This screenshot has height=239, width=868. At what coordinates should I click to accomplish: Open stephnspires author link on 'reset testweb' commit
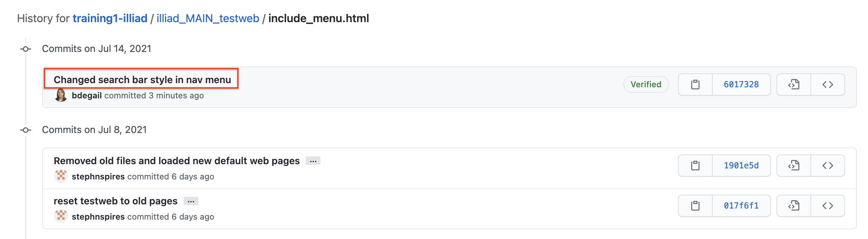click(98, 217)
